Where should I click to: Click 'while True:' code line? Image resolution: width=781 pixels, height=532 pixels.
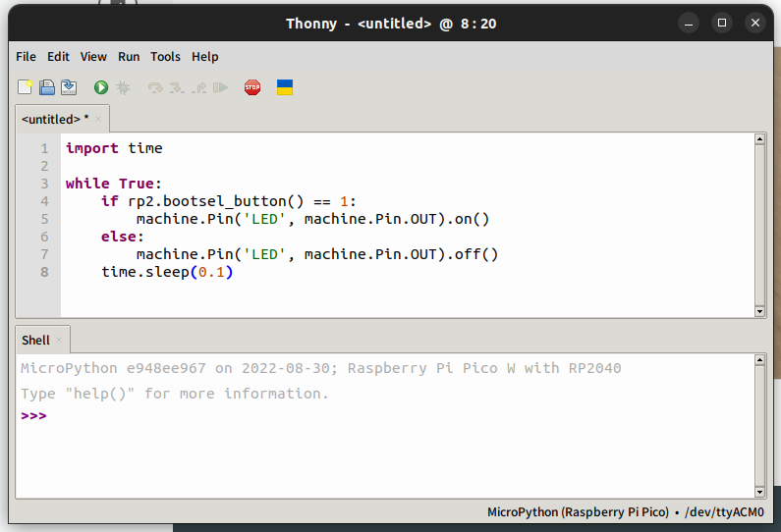(x=114, y=184)
